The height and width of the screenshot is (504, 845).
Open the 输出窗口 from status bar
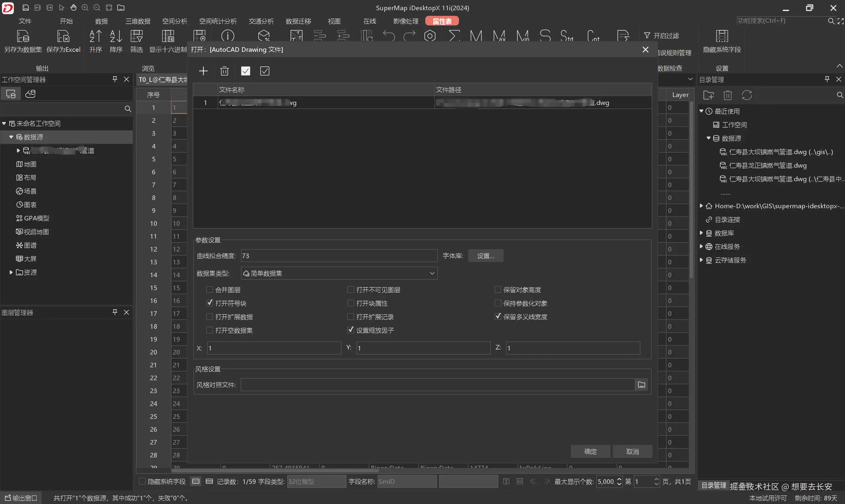21,498
